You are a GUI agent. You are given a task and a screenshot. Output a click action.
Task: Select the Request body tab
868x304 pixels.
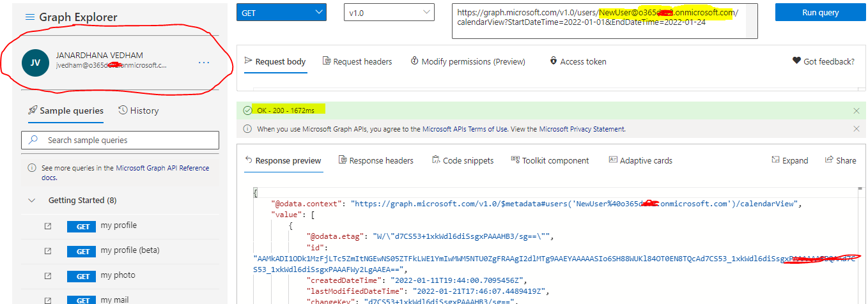point(275,61)
